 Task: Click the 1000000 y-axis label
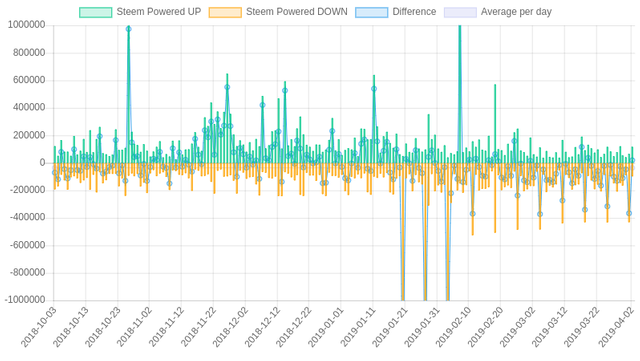point(27,25)
